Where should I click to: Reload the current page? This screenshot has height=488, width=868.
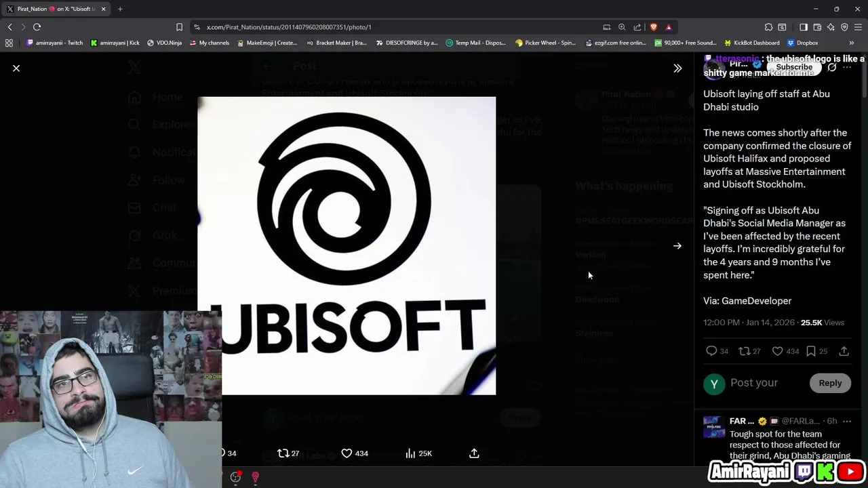pos(37,27)
